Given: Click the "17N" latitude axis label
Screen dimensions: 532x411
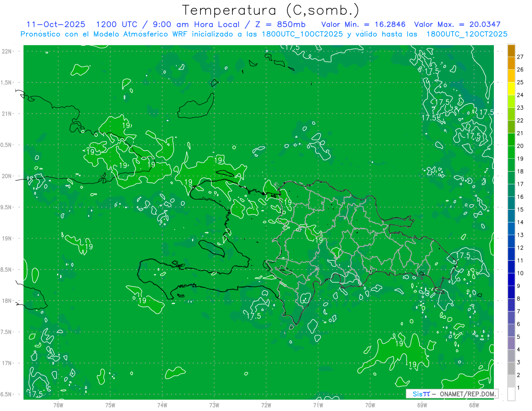Looking at the screenshot, I should (7, 363).
